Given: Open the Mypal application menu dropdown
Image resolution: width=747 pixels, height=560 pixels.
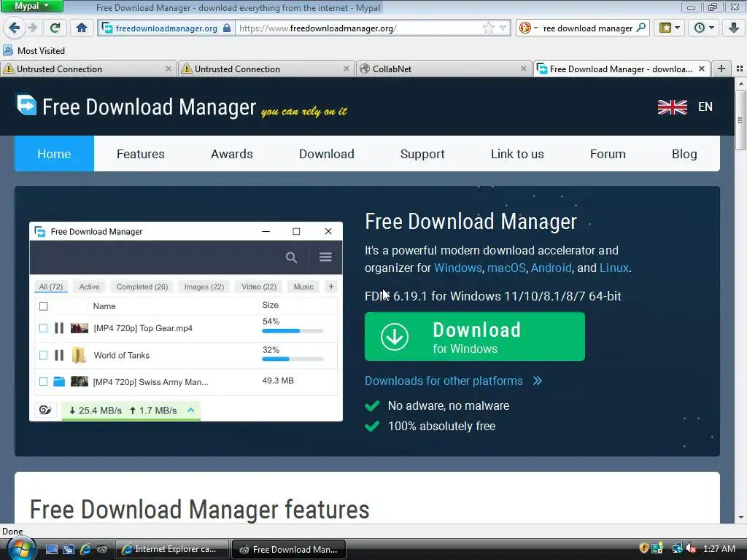Looking at the screenshot, I should (32, 6).
